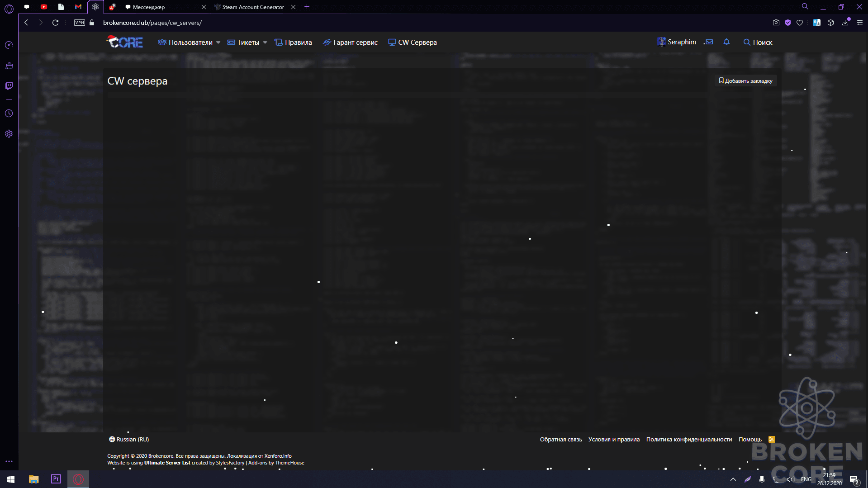Open Политика конфиденциальности footer link

coord(689,440)
